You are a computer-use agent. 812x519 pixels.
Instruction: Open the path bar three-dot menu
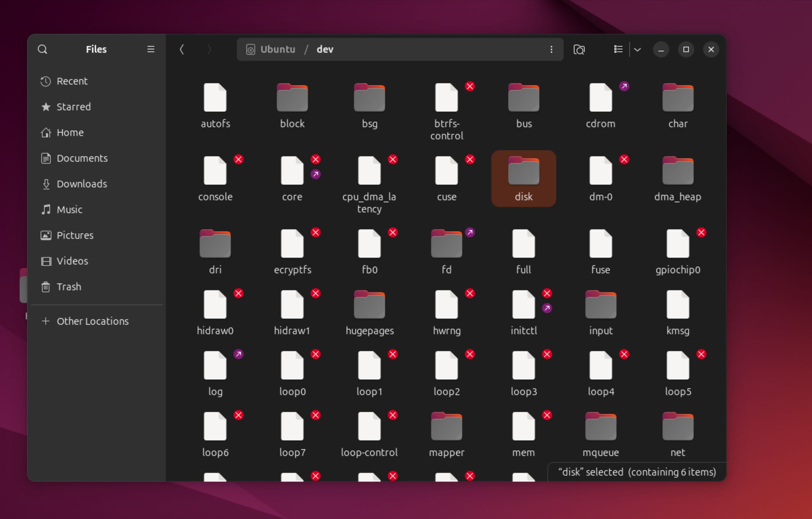551,50
